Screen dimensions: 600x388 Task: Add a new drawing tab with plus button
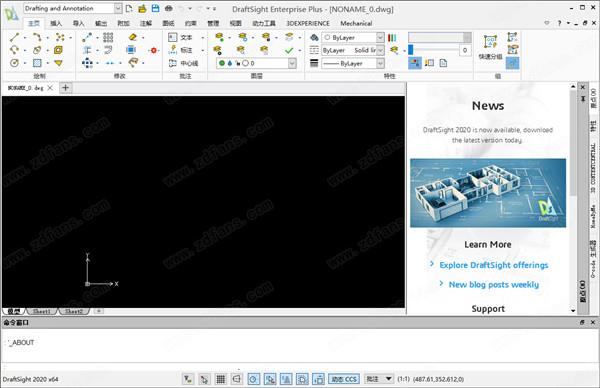coord(65,88)
